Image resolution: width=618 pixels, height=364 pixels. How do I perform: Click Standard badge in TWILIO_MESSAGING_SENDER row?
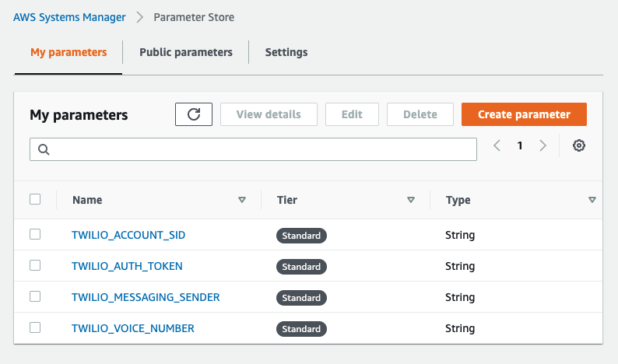tap(301, 298)
